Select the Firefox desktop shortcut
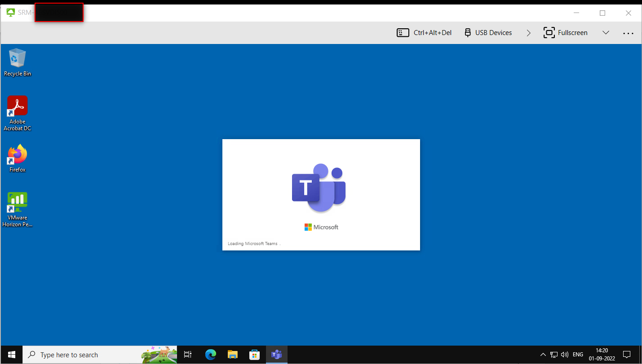Viewport: 642px width, 364px height. 18,158
